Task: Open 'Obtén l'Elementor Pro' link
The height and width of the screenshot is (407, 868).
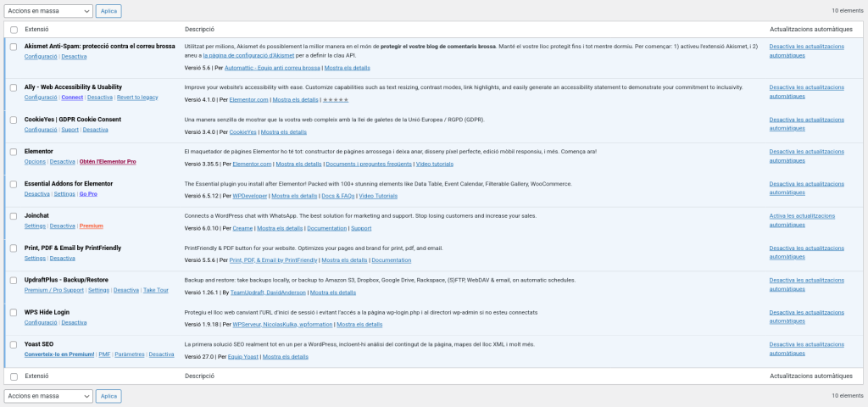Action: click(x=108, y=161)
